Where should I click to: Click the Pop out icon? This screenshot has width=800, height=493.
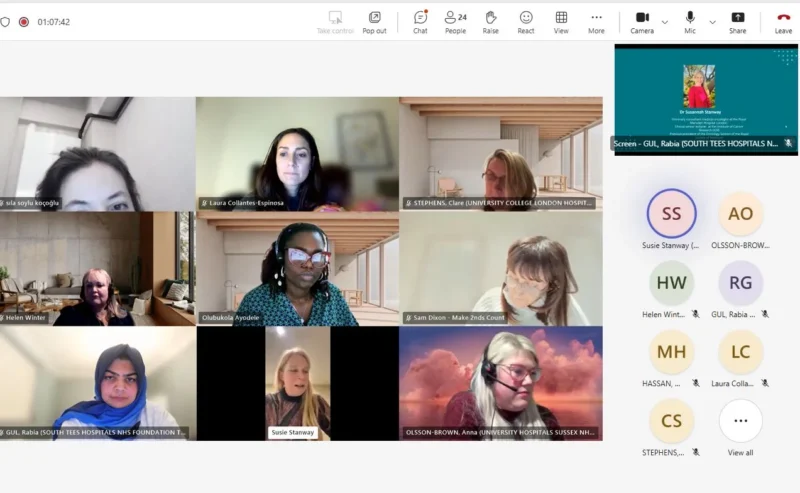pyautogui.click(x=374, y=21)
